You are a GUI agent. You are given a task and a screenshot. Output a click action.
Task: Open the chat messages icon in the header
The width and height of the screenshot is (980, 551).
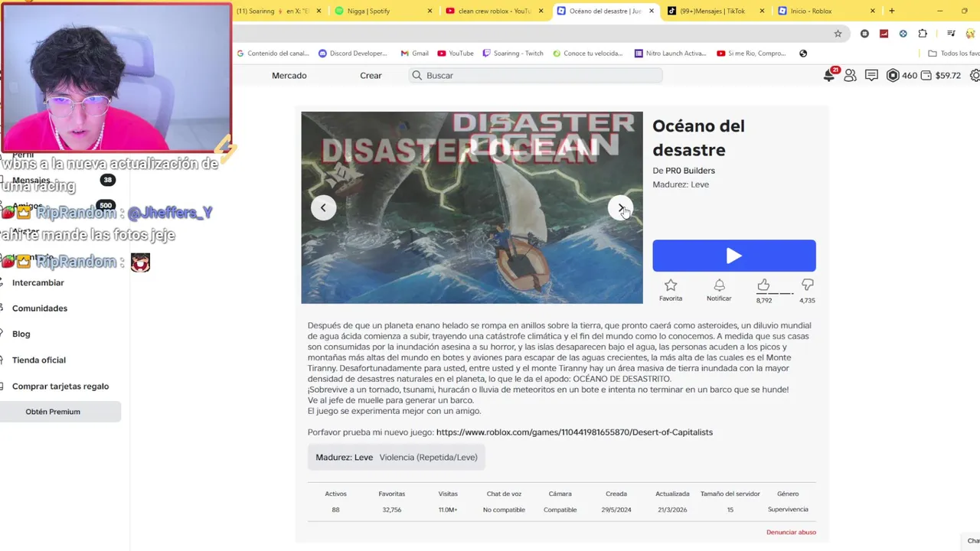tap(871, 75)
